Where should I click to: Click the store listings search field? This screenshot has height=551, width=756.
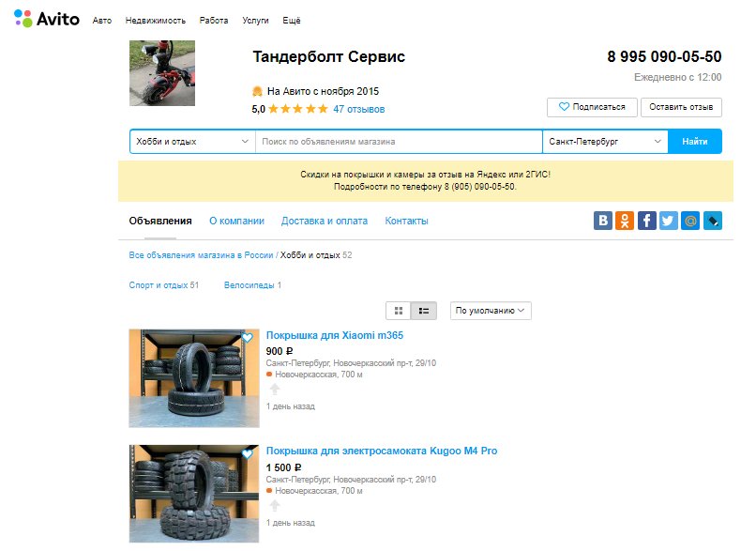399,142
